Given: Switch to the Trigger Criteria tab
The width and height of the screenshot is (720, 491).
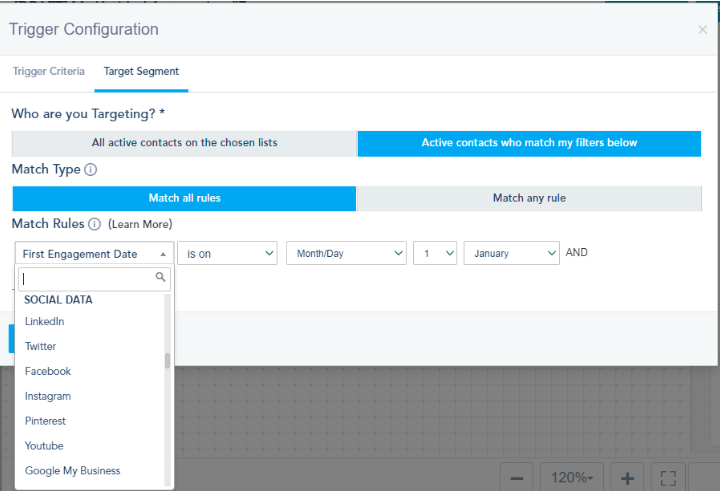Looking at the screenshot, I should pos(48,72).
